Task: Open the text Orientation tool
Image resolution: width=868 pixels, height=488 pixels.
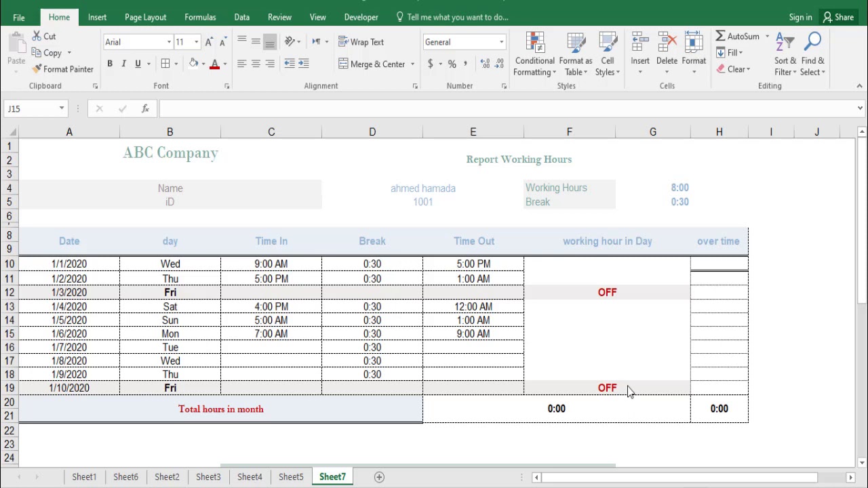Action: (x=290, y=42)
